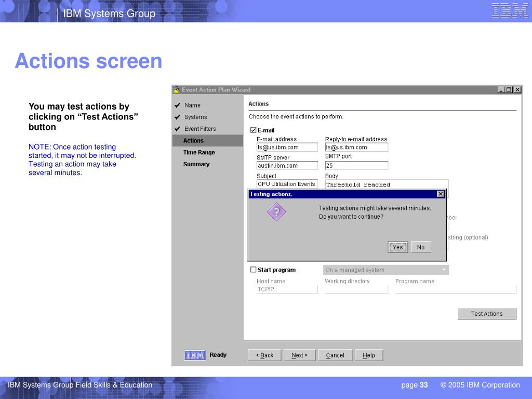Cancel the Event Action Plan Wizard
The width and height of the screenshot is (532, 399).
[335, 355]
